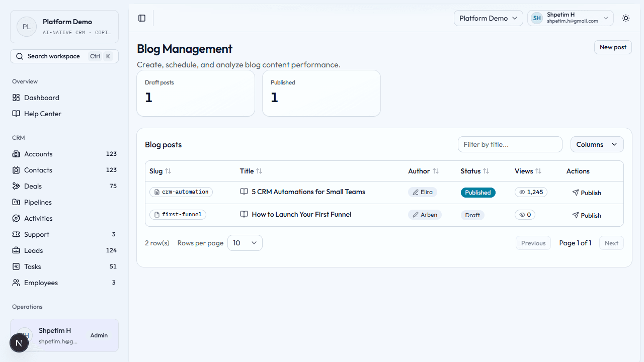Select the Accounts icon in the sidebar
The height and width of the screenshot is (362, 644).
16,154
